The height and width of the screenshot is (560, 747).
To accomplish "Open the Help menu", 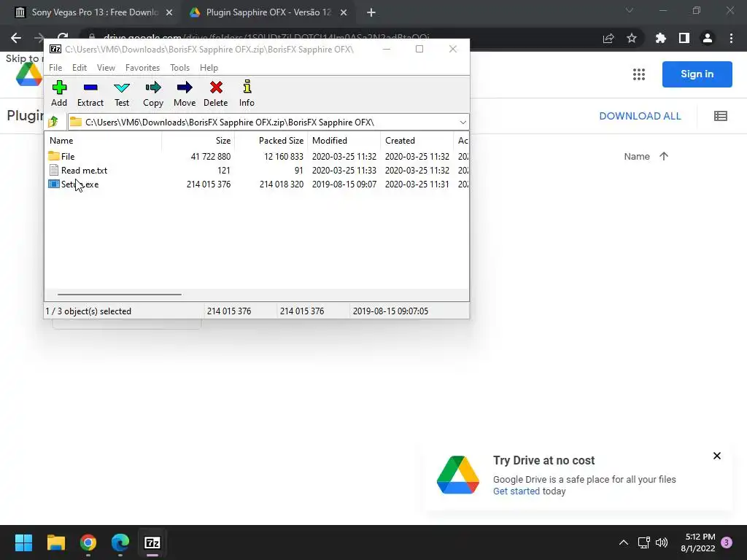I will (209, 68).
